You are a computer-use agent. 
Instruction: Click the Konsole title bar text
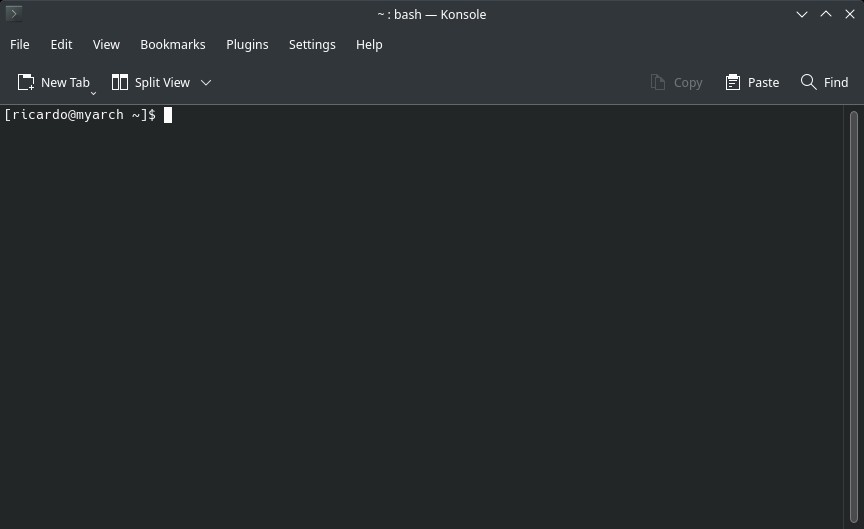(x=431, y=14)
